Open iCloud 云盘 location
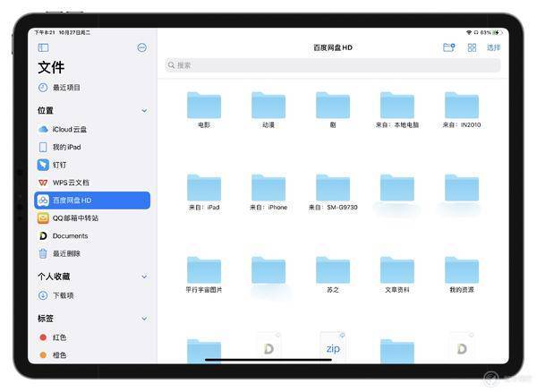 (x=92, y=130)
